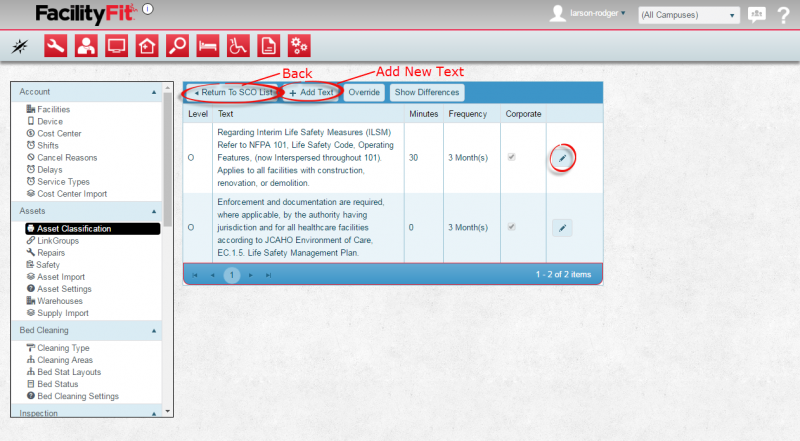Edit the second row with pencil icon
800x441 pixels.
point(562,228)
